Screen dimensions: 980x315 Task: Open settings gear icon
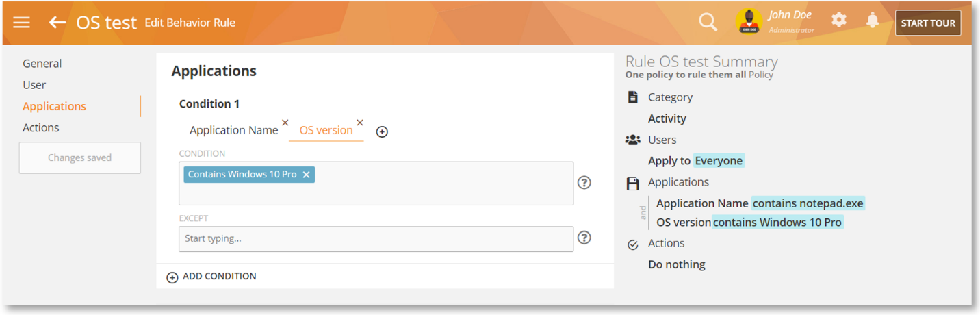point(839,21)
